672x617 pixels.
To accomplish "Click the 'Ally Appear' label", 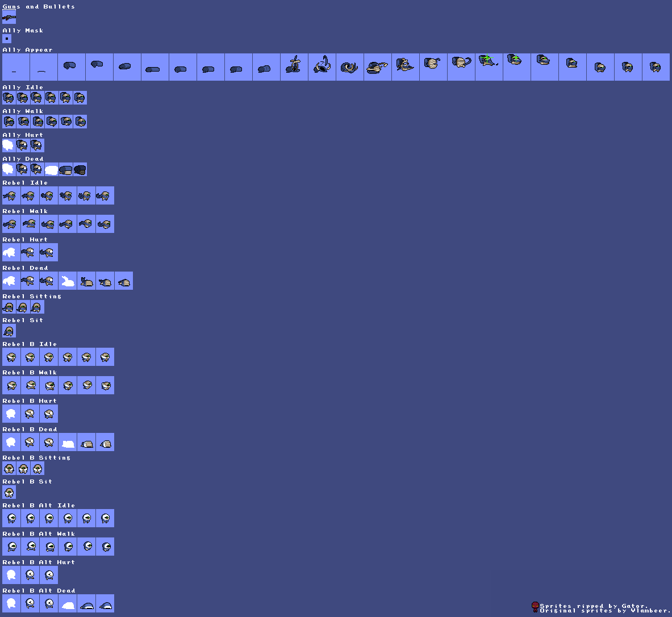I will [x=27, y=50].
